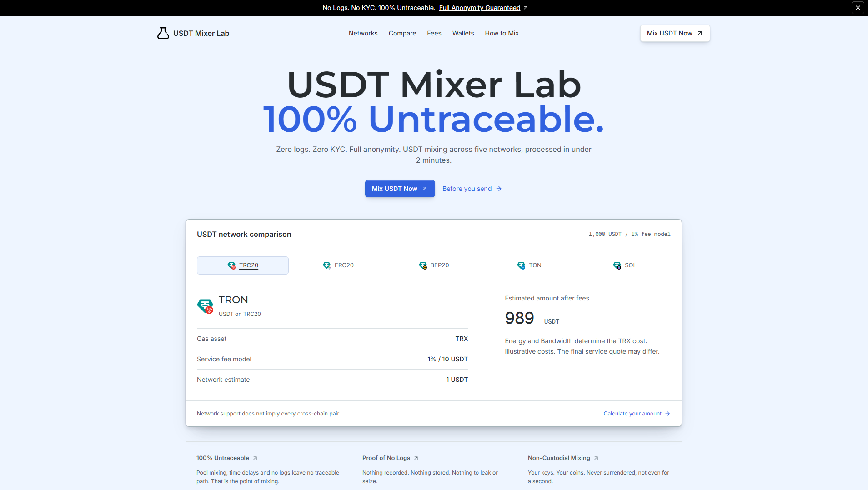The height and width of the screenshot is (490, 868).
Task: Select the '989' estimated amount value
Action: [x=519, y=318]
